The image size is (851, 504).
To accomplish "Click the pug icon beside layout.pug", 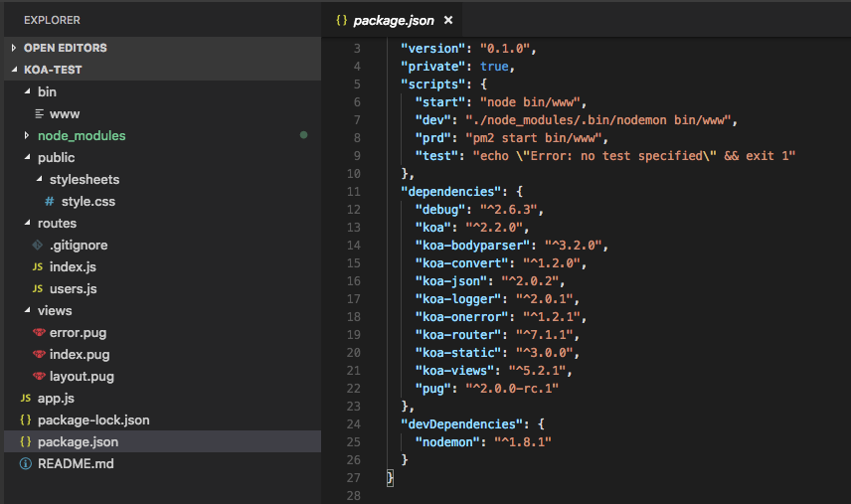I will (x=39, y=376).
